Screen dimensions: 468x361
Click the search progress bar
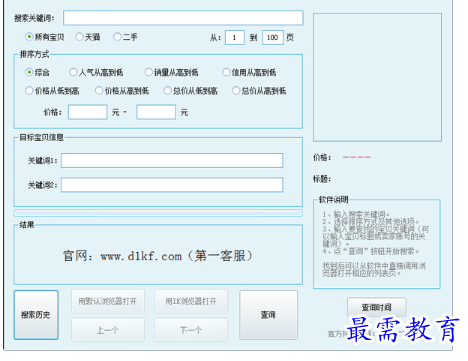(158, 213)
